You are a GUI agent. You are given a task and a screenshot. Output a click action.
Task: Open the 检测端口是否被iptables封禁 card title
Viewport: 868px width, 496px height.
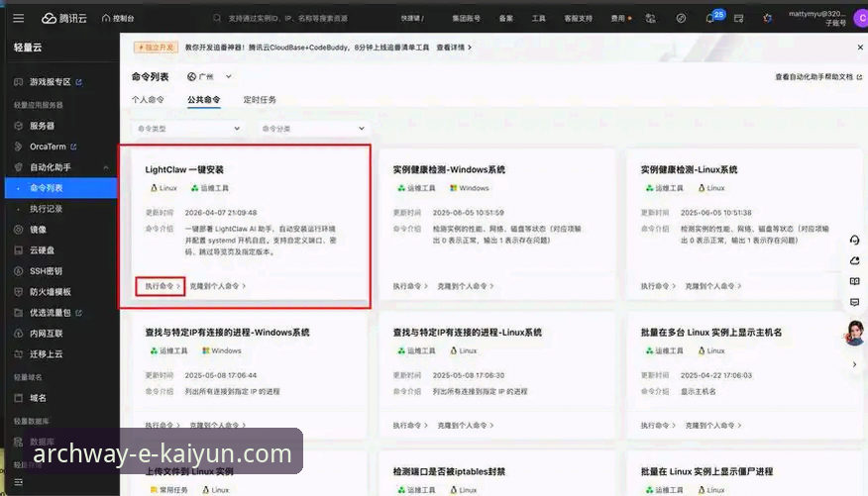[449, 471]
